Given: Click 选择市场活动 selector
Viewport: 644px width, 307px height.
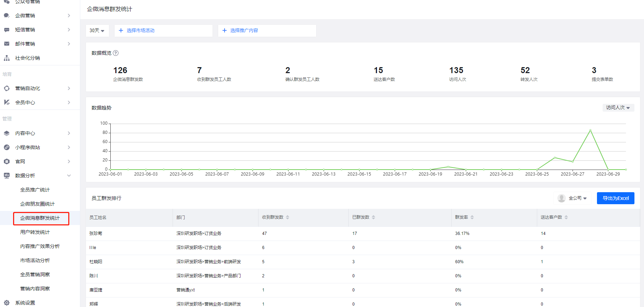Looking at the screenshot, I should click(x=163, y=31).
